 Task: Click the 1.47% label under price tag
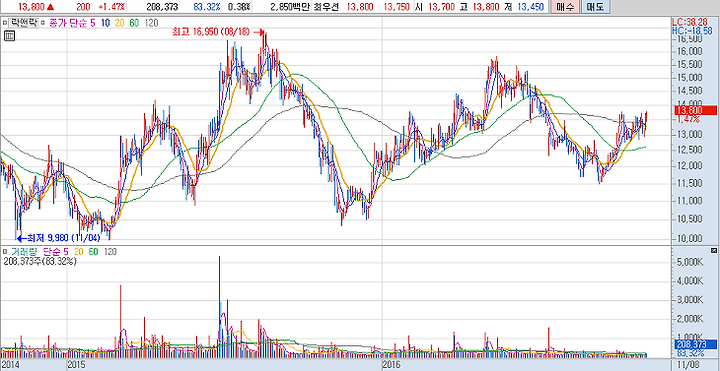[x=689, y=119]
